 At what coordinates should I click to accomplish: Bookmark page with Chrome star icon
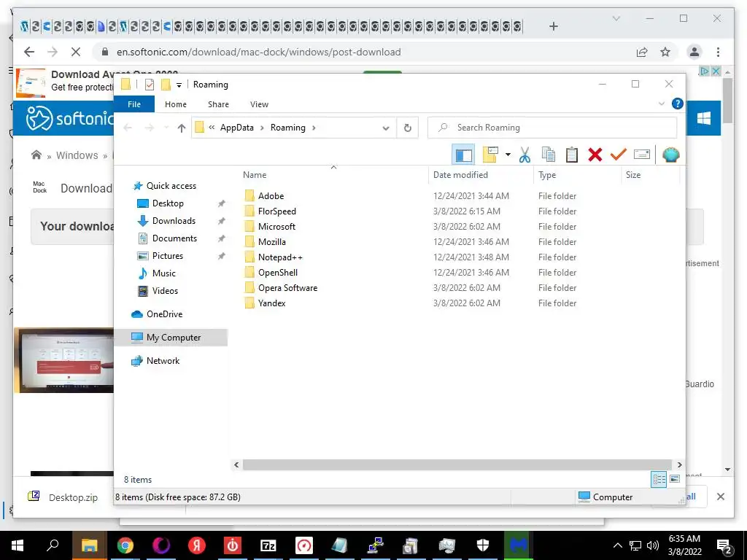(x=665, y=52)
